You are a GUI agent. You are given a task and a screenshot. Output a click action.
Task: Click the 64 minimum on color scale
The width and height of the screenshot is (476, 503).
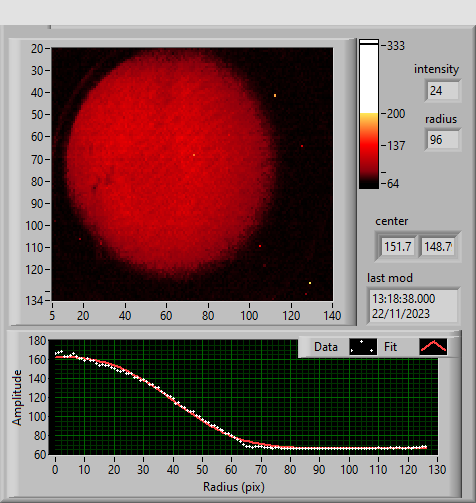(x=393, y=184)
